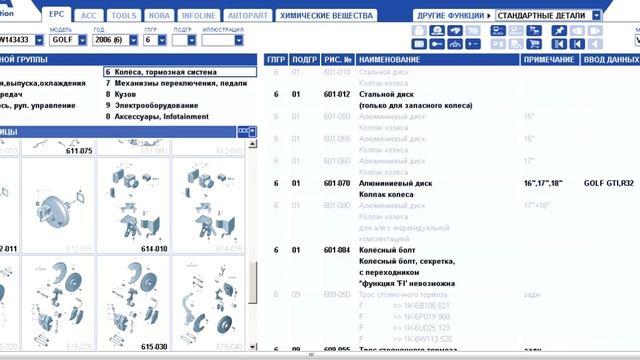
Task: Open brake booster thumbnail 612-015
Action: pyautogui.click(x=57, y=205)
